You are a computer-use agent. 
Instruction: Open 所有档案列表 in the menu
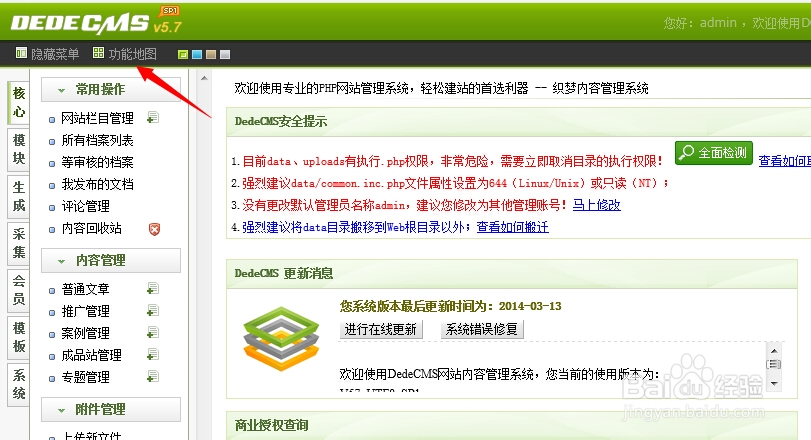[x=97, y=141]
